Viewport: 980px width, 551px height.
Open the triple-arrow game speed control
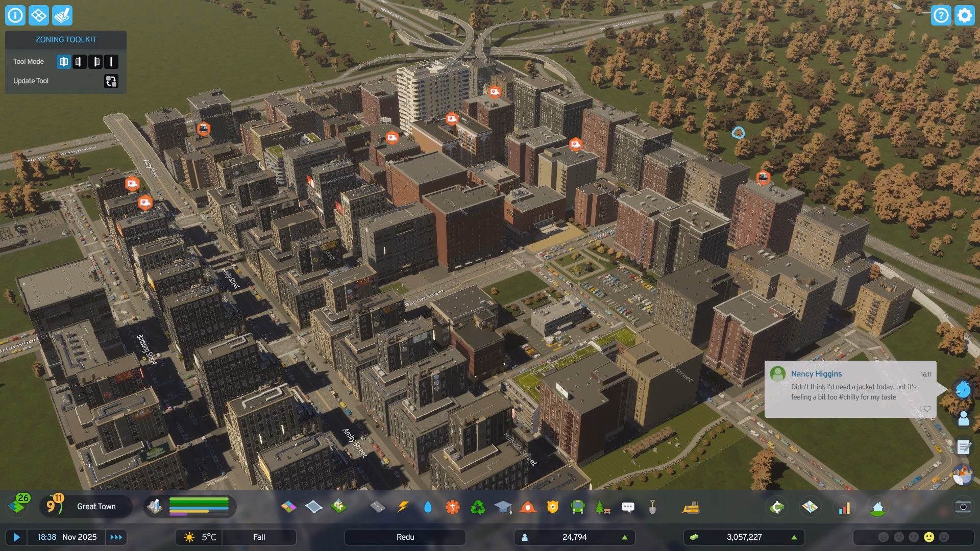point(116,537)
